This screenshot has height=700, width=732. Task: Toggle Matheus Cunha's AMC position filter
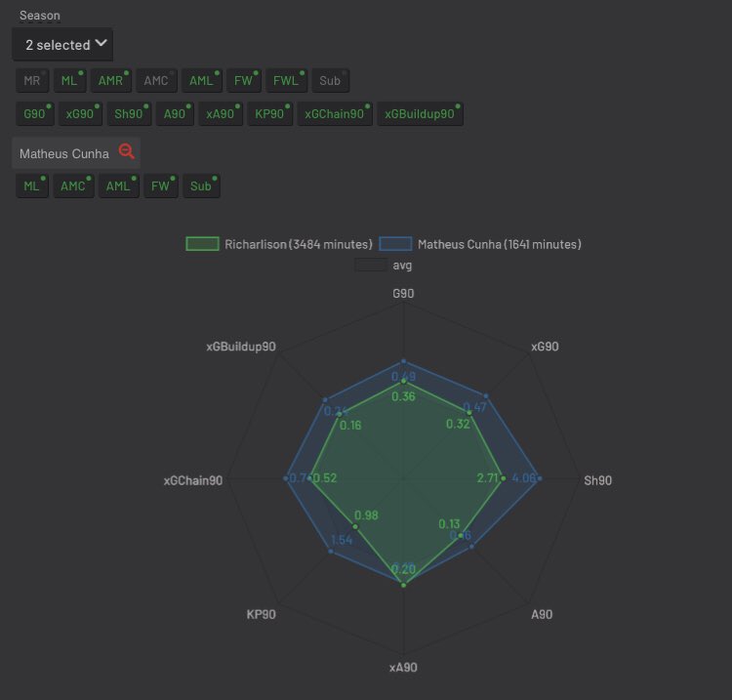pyautogui.click(x=74, y=185)
